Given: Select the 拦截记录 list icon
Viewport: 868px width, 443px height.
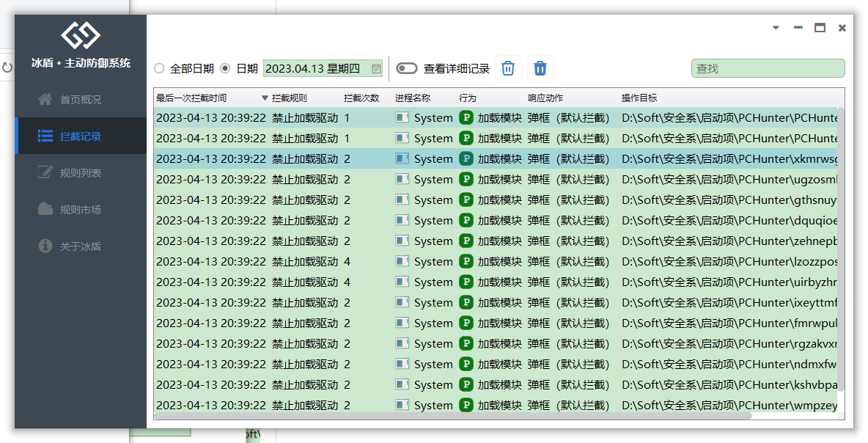Looking at the screenshot, I should coord(45,136).
